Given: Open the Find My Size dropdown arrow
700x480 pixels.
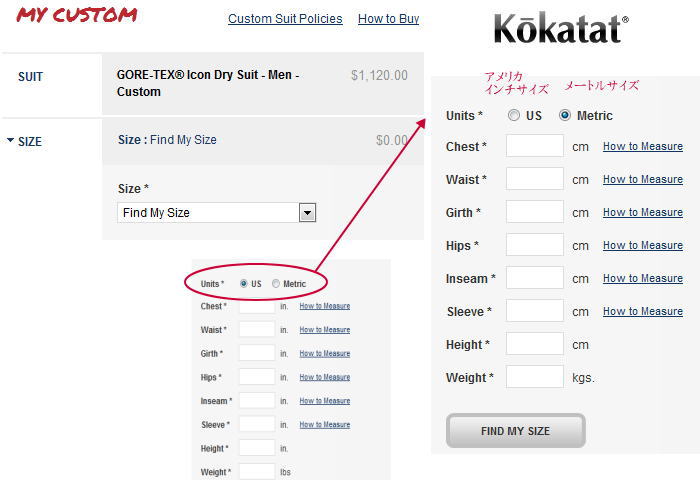Looking at the screenshot, I should [307, 213].
